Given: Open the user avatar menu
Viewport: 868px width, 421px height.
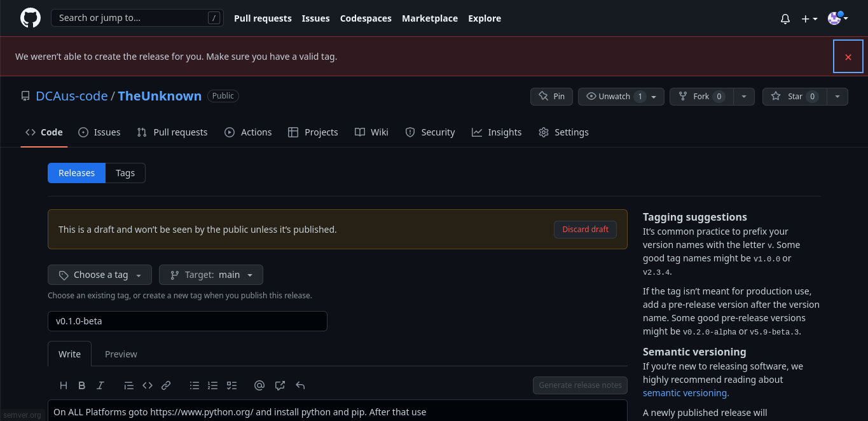Looking at the screenshot, I should 838,18.
